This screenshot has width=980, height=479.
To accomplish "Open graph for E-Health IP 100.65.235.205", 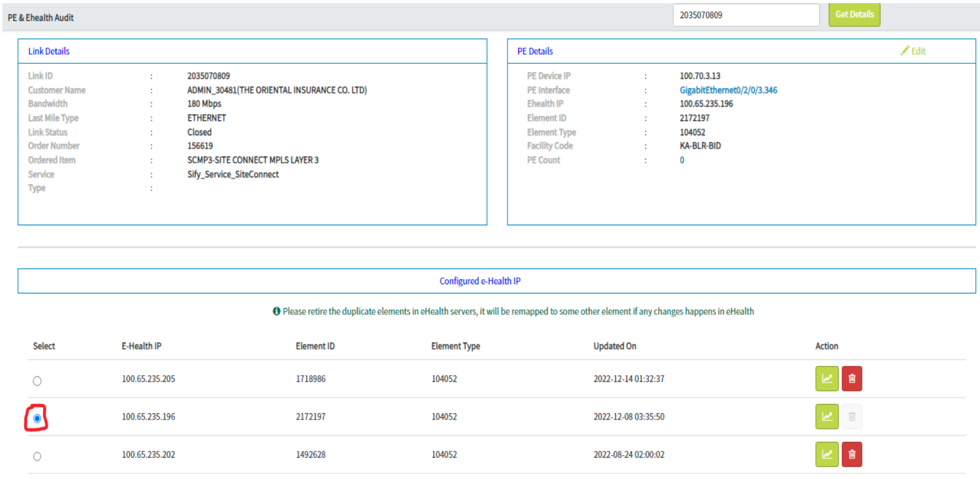I will coord(827,379).
